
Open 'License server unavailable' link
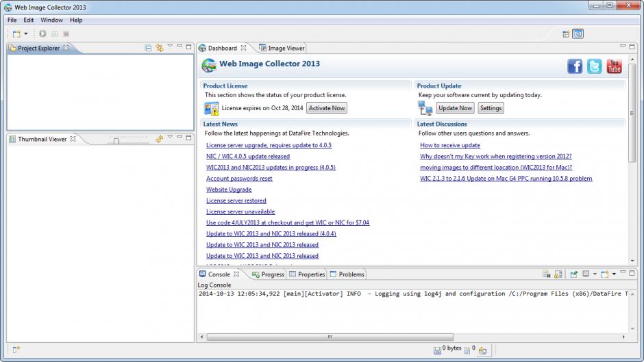coord(240,211)
